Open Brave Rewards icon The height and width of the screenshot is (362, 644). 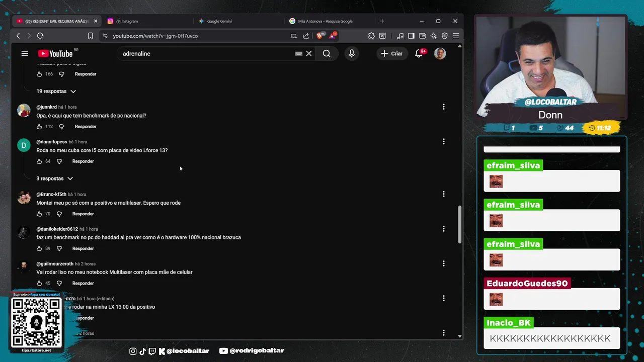coord(333,36)
